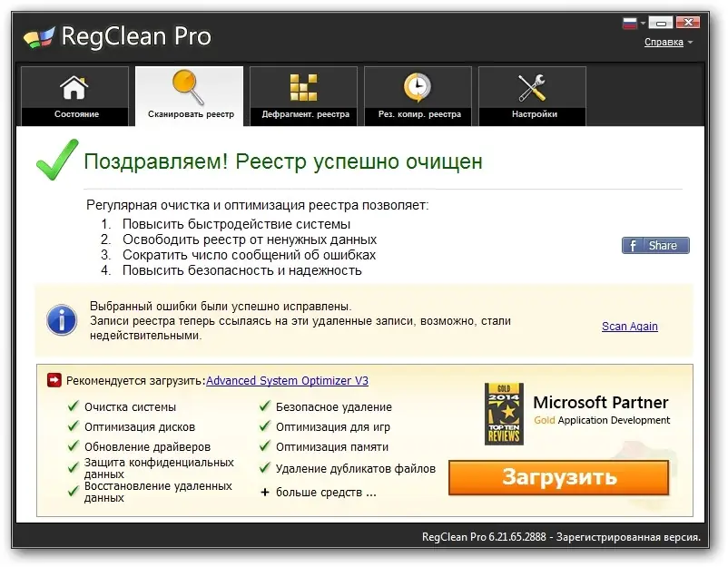Click the yellow blocks Дефрагмент. реестра icon
728x567 pixels.
coord(303,87)
